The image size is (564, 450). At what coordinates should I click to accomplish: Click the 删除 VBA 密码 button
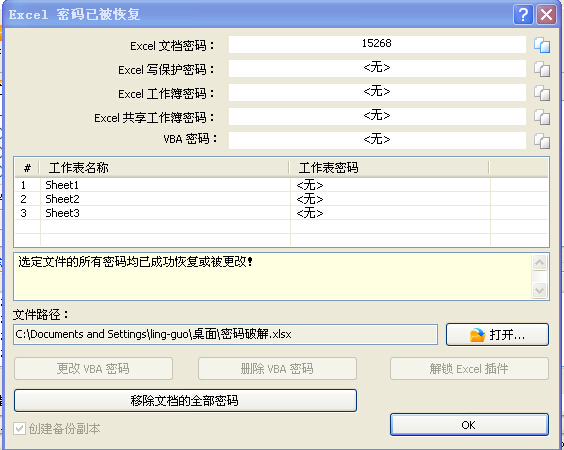pos(277,369)
